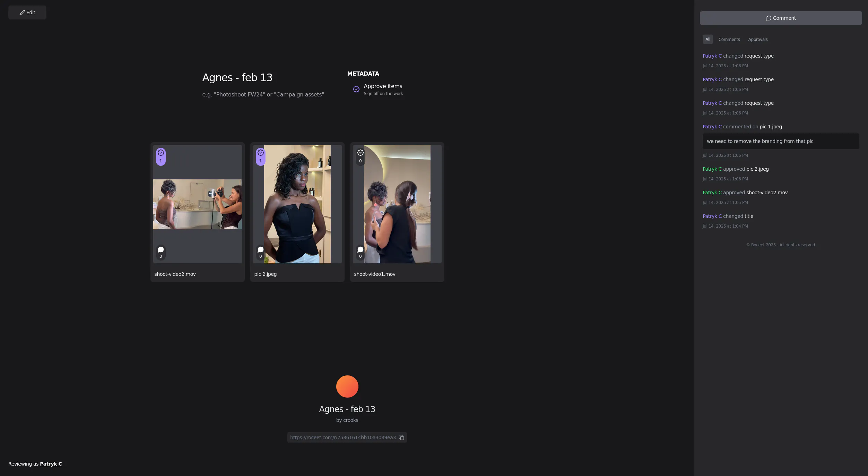Toggle approval checkmark on shoot-video2.mov
Image resolution: width=868 pixels, height=476 pixels.
coord(160,156)
